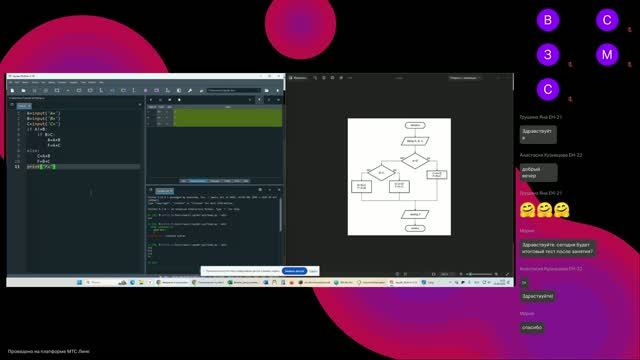Viewport: 640px width, 360px height.
Task: Click the chat message 'спасибо'
Action: (532, 327)
